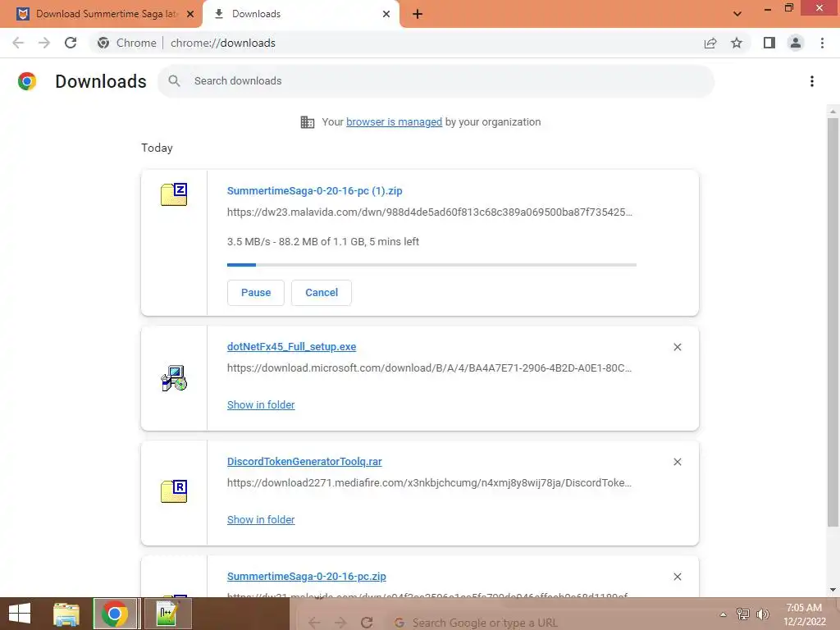
Task: Show DiscordTokenGeneratorToolq.rar in folder
Action: 261,519
